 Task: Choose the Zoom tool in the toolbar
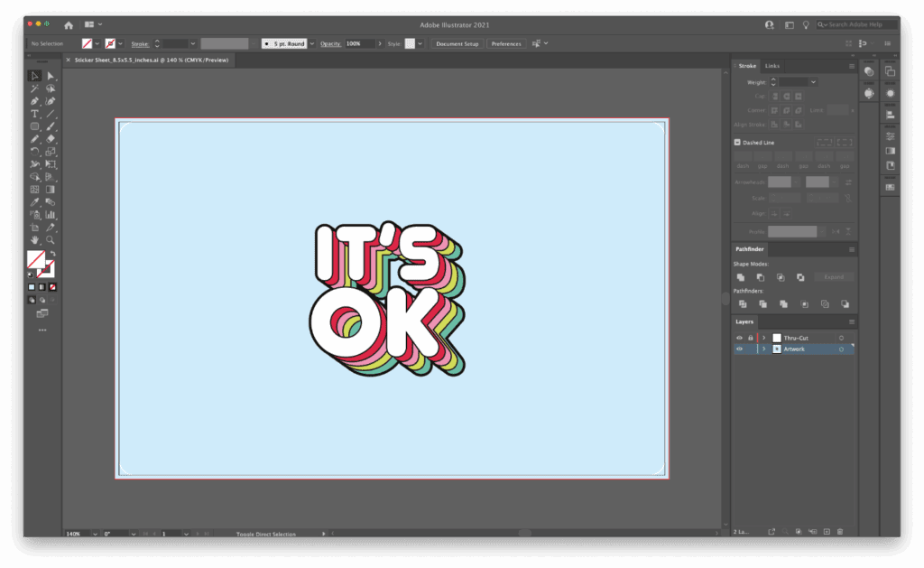[50, 240]
